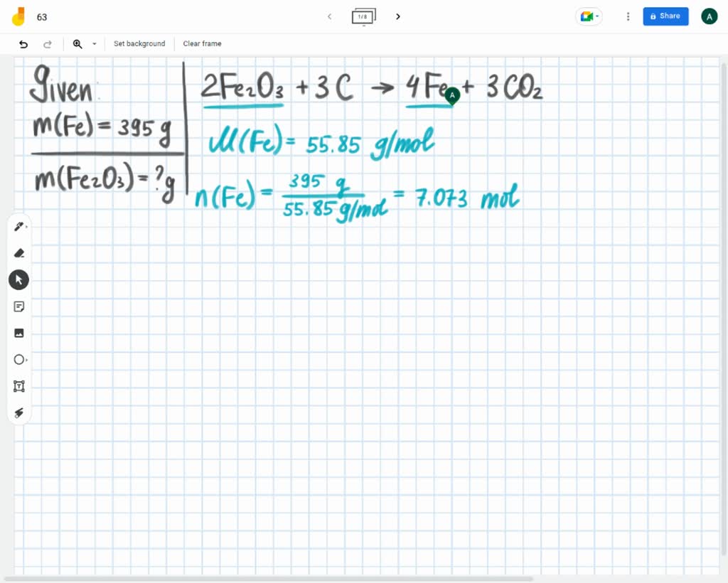Open the Google account avatar
Image resolution: width=728 pixels, height=583 pixels.
tap(709, 16)
